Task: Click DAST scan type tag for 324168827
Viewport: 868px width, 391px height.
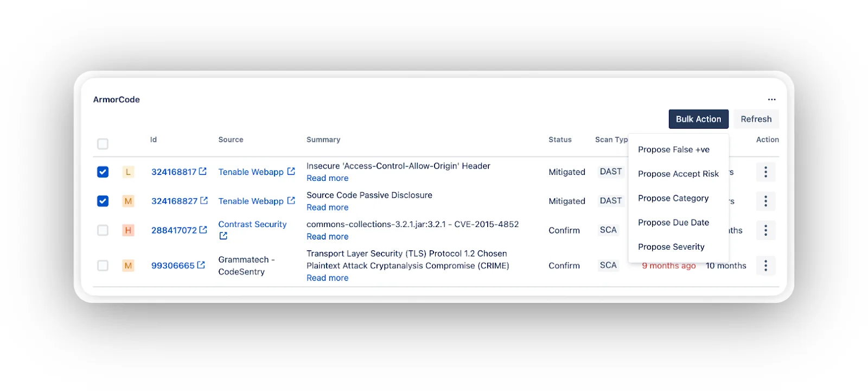Action: coord(610,201)
